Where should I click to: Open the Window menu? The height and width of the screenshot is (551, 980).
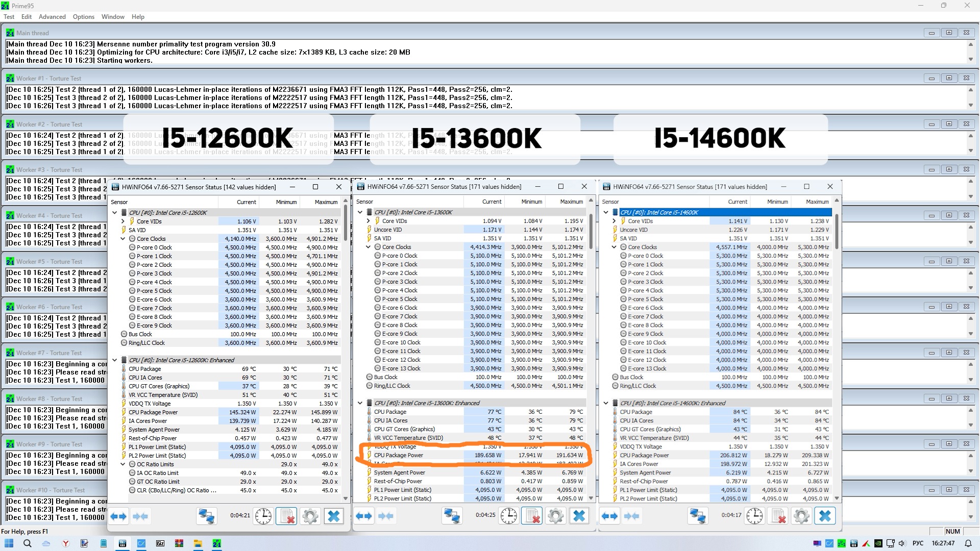pyautogui.click(x=113, y=17)
